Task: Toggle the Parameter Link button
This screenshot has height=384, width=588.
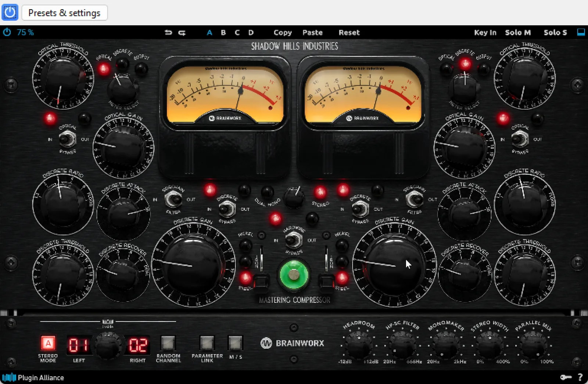Action: coord(207,343)
